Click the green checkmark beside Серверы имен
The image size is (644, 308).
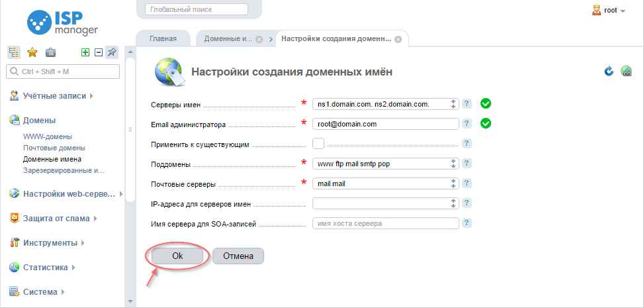486,103
